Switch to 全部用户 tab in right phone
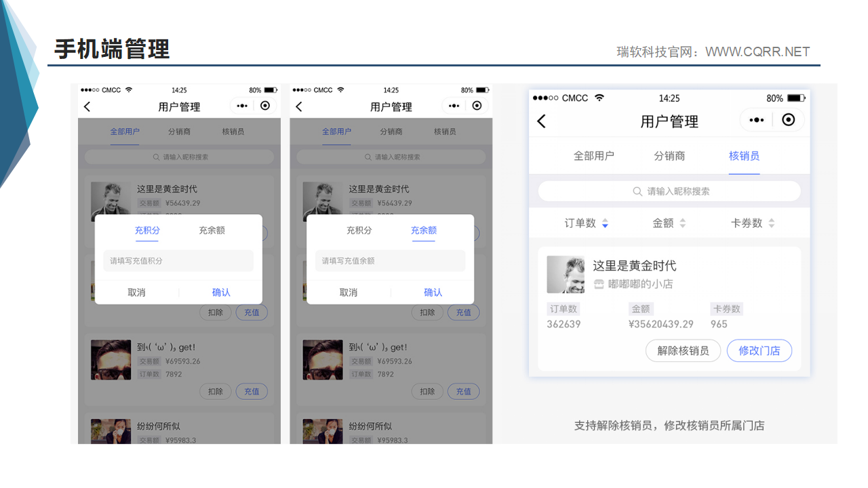This screenshot has height=488, width=868. click(594, 156)
